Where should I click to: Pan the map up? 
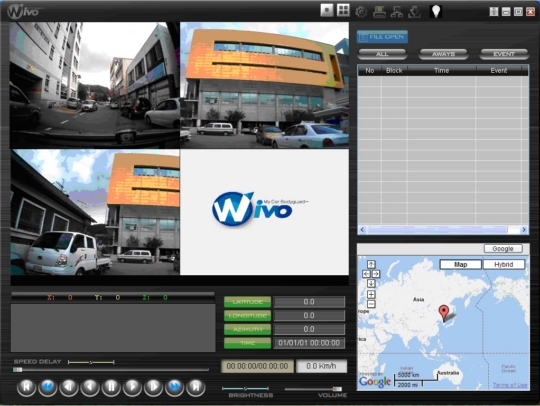pos(371,264)
